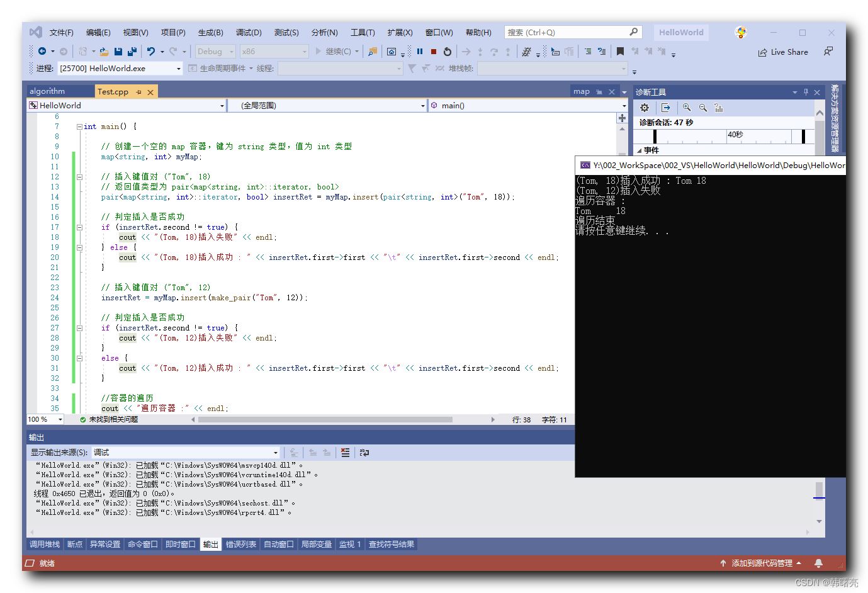Zoom in on the diagnostic timeline
Viewport: 868px width, 593px height.
(687, 108)
